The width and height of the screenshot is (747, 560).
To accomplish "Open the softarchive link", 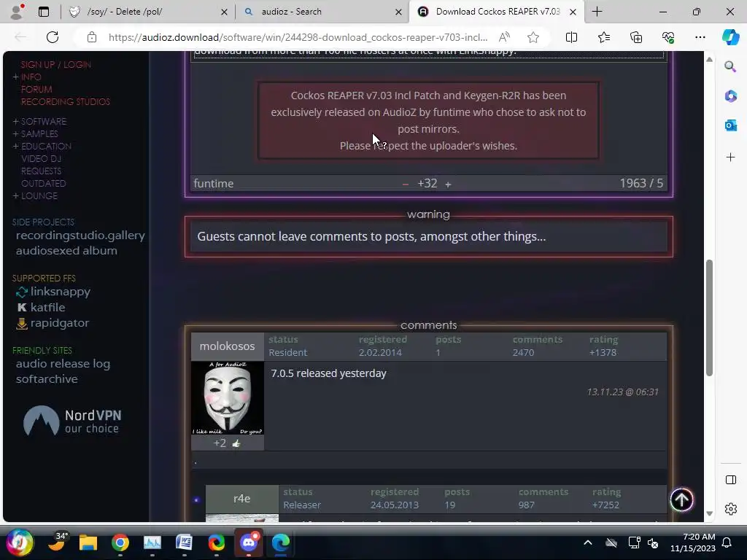I will (x=47, y=379).
